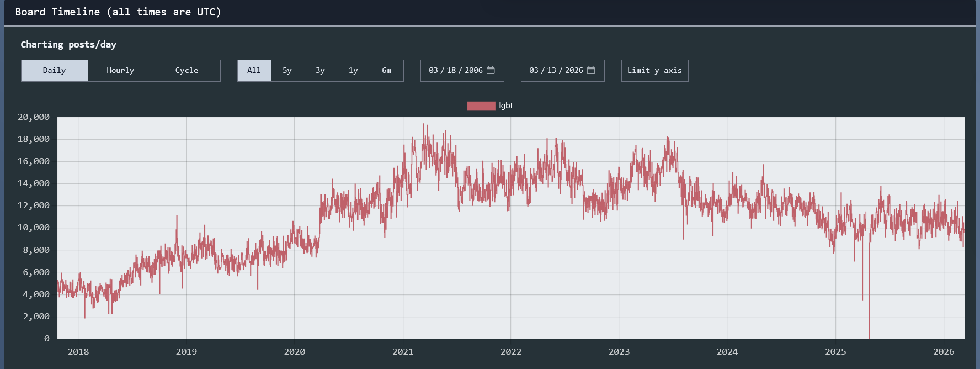
Task: Click the 18,000 y-axis label
Action: click(34, 139)
